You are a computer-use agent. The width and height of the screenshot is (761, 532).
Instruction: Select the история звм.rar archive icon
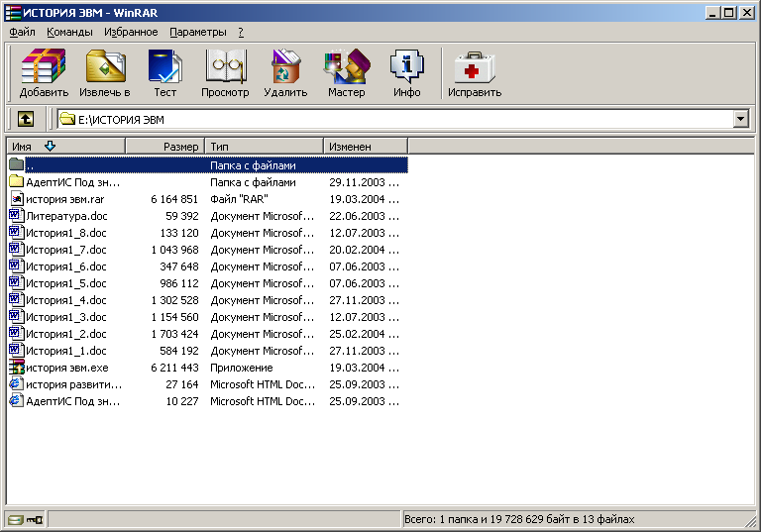[17, 198]
